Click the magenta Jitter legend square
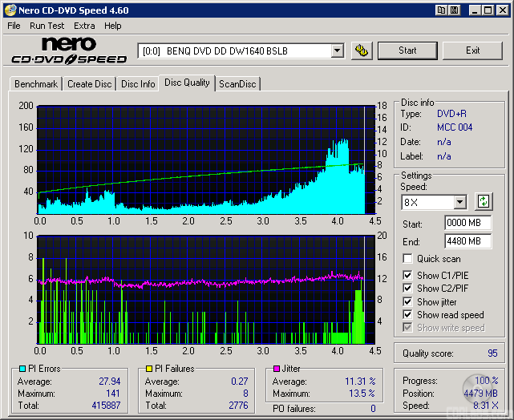 (277, 369)
